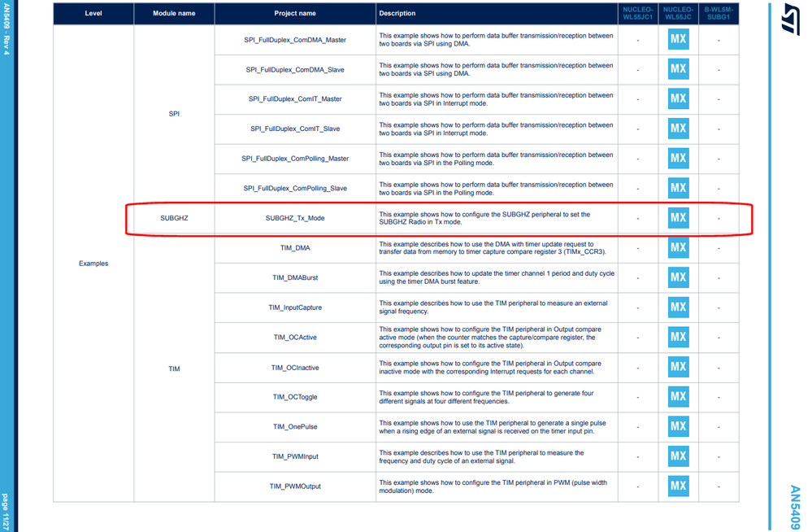Image resolution: width=812 pixels, height=532 pixels.
Task: Select project name SPI_FullDuplex_ComIT_Master
Action: tap(295, 99)
